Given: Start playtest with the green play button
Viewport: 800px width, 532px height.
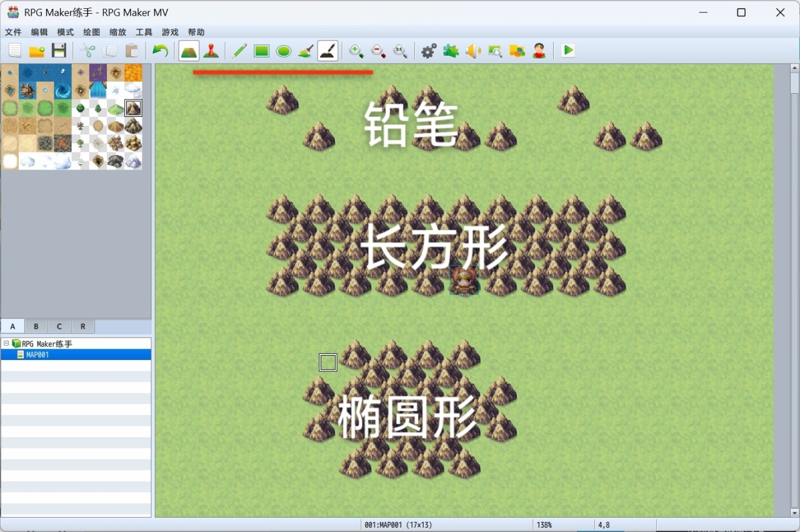Looking at the screenshot, I should click(x=567, y=51).
